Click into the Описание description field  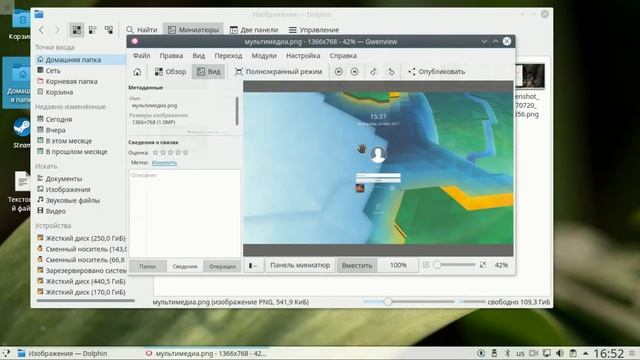(184, 213)
